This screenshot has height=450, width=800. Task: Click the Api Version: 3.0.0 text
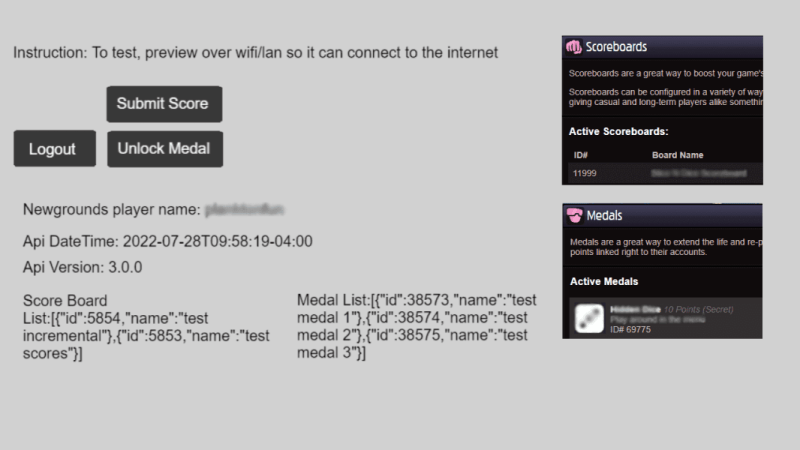tap(83, 267)
